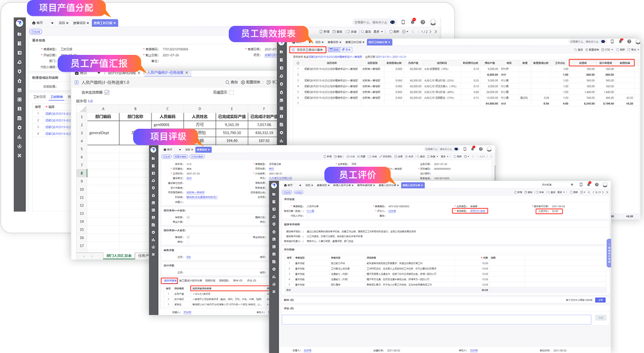The image size is (644, 353).
Task: Click the notification bell in the top-left window
Action: point(413,22)
